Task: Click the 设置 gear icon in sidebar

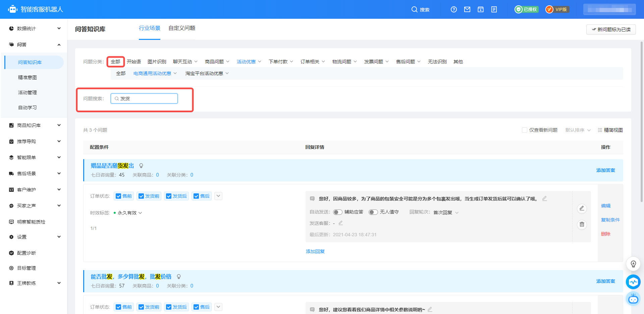Action: pyautogui.click(x=11, y=237)
